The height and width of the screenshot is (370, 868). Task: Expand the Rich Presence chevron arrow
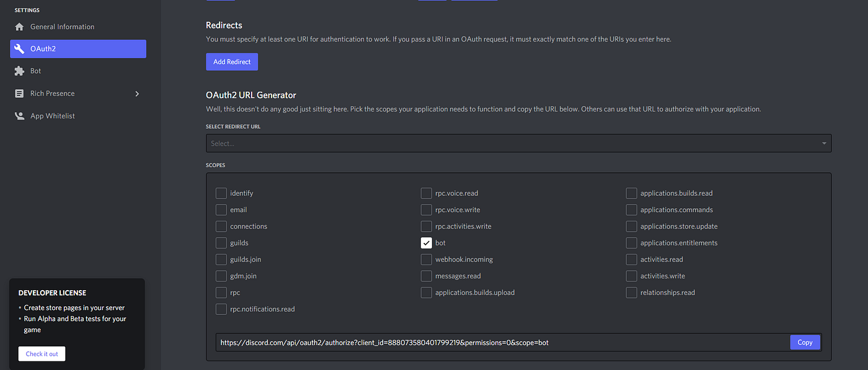(137, 94)
